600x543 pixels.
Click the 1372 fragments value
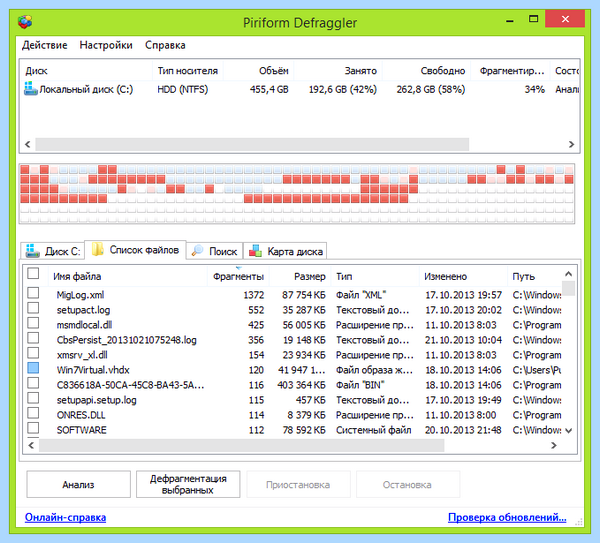click(x=254, y=295)
